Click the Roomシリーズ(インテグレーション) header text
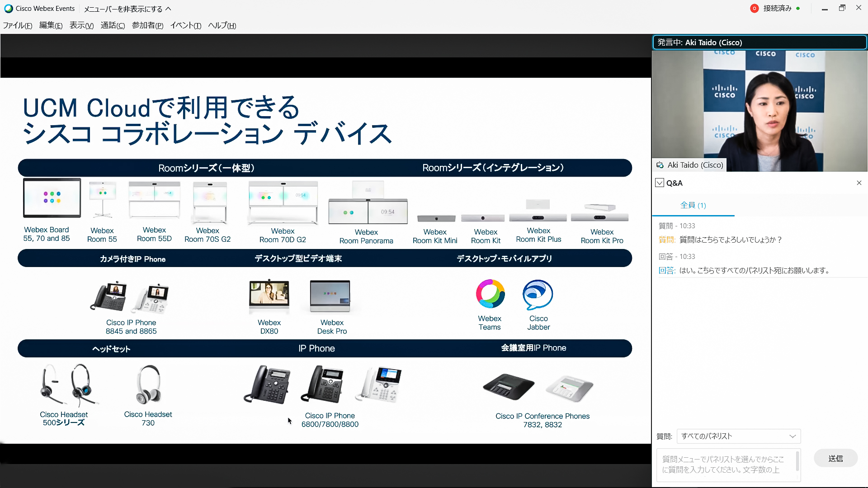Screen dimensions: 868x488 pyautogui.click(x=493, y=168)
